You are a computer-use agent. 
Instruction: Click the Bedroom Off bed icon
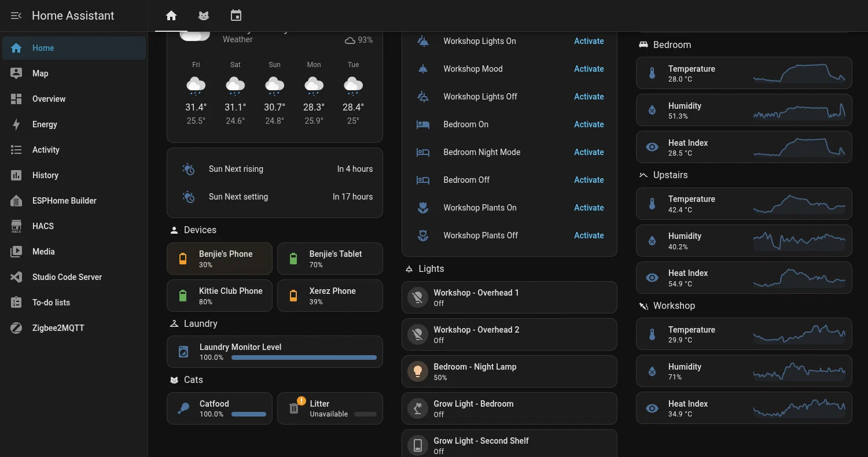point(423,180)
